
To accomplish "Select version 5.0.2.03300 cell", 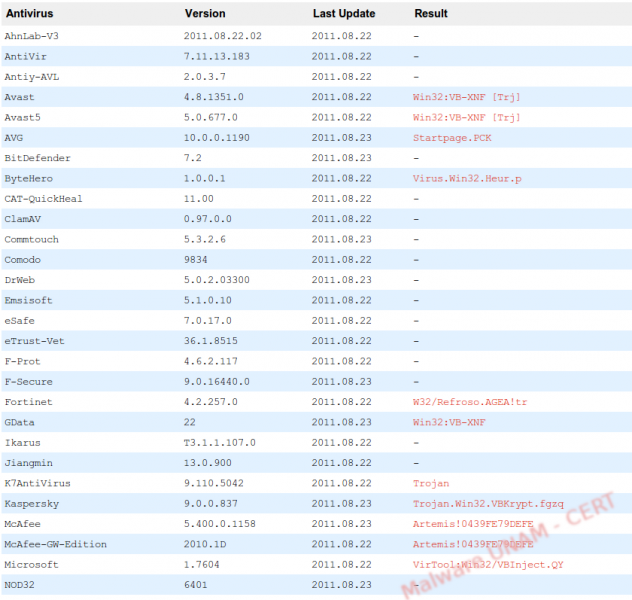I will (216, 280).
